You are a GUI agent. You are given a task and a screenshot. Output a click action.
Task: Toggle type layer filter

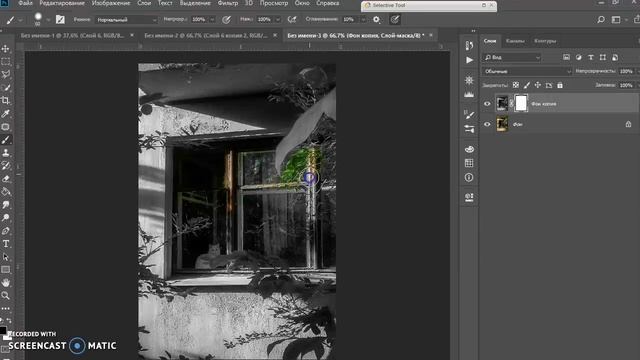tap(591, 58)
